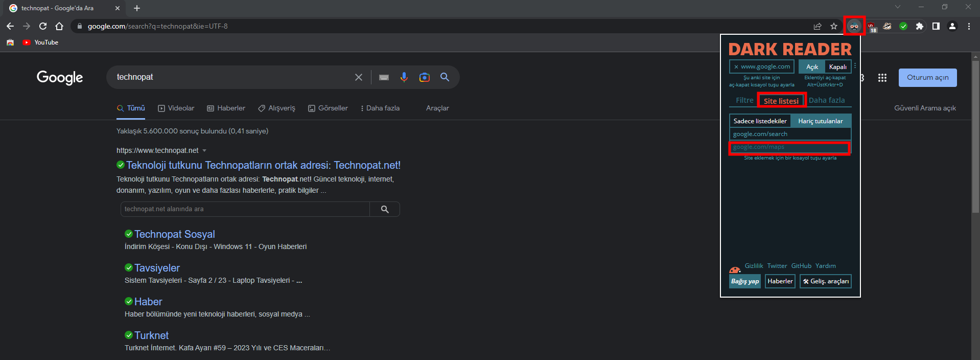Image resolution: width=980 pixels, height=360 pixels.
Task: Open the first bookmark-bar icon left of YouTube
Action: [x=10, y=42]
